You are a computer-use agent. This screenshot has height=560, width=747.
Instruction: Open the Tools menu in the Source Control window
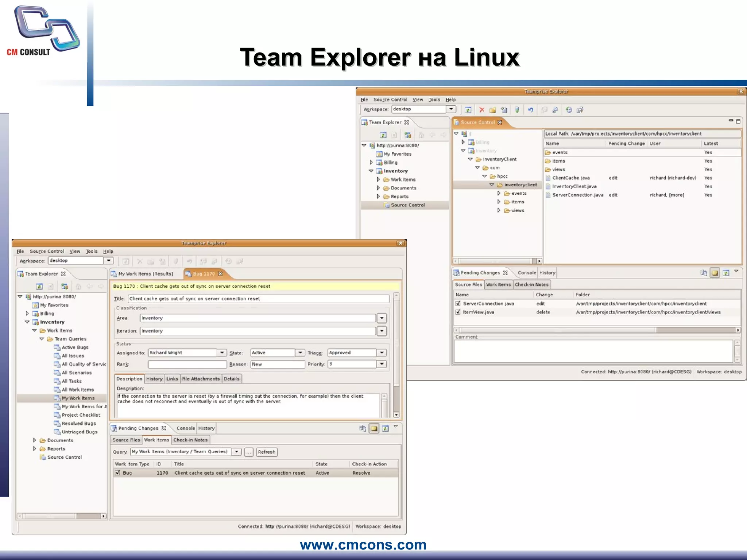pos(434,100)
